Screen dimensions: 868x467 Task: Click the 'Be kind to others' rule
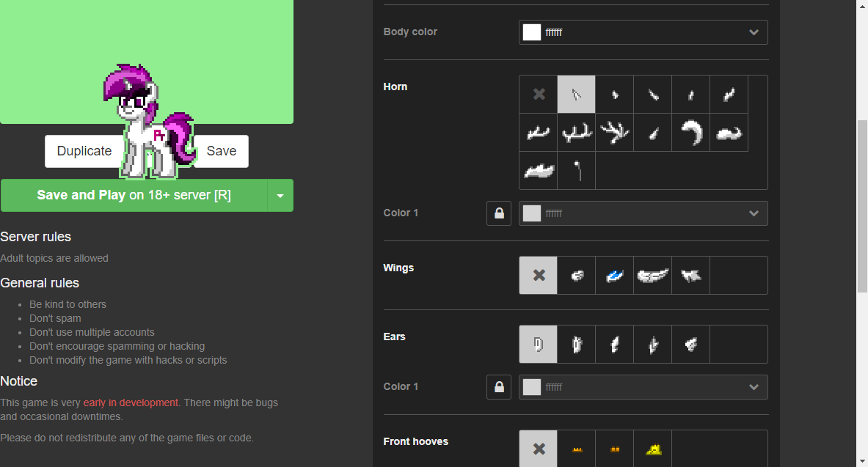[x=68, y=304]
